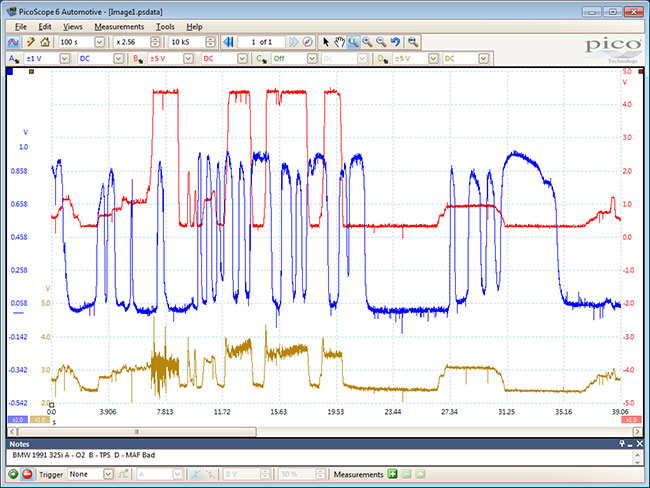Image resolution: width=650 pixels, height=488 pixels.
Task: Open the Tools menu
Action: tap(165, 27)
